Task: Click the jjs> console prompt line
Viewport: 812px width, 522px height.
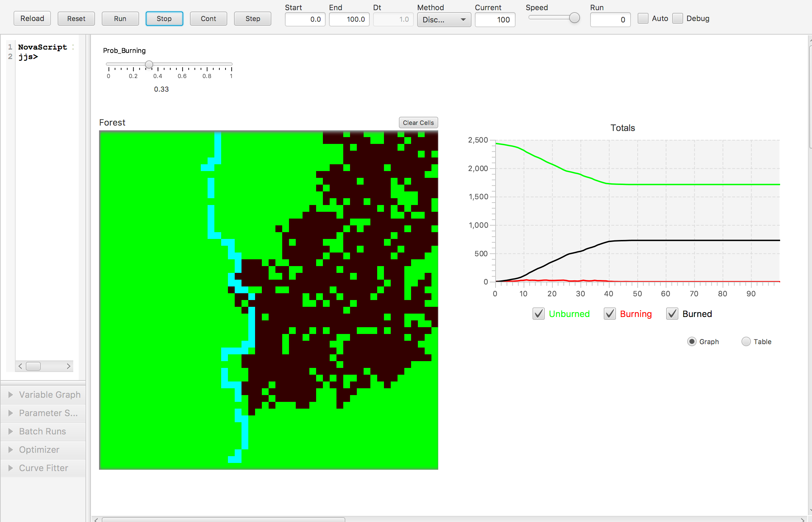Action: tap(28, 57)
